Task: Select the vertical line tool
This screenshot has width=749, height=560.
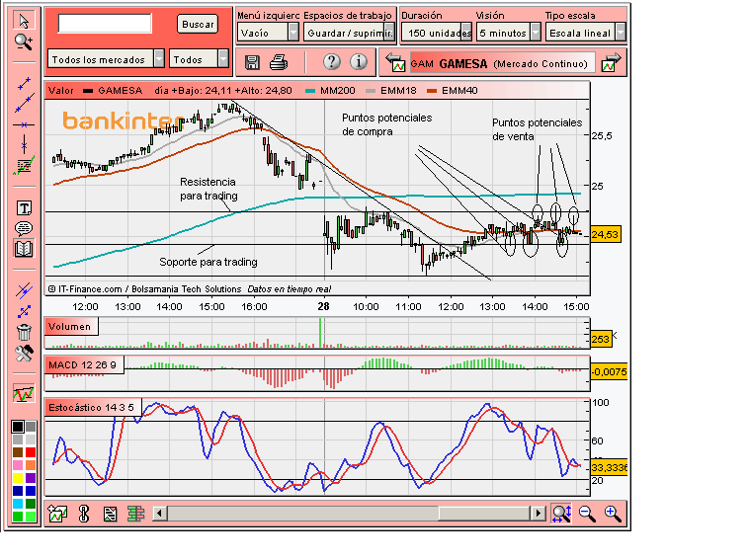Action: click(24, 144)
